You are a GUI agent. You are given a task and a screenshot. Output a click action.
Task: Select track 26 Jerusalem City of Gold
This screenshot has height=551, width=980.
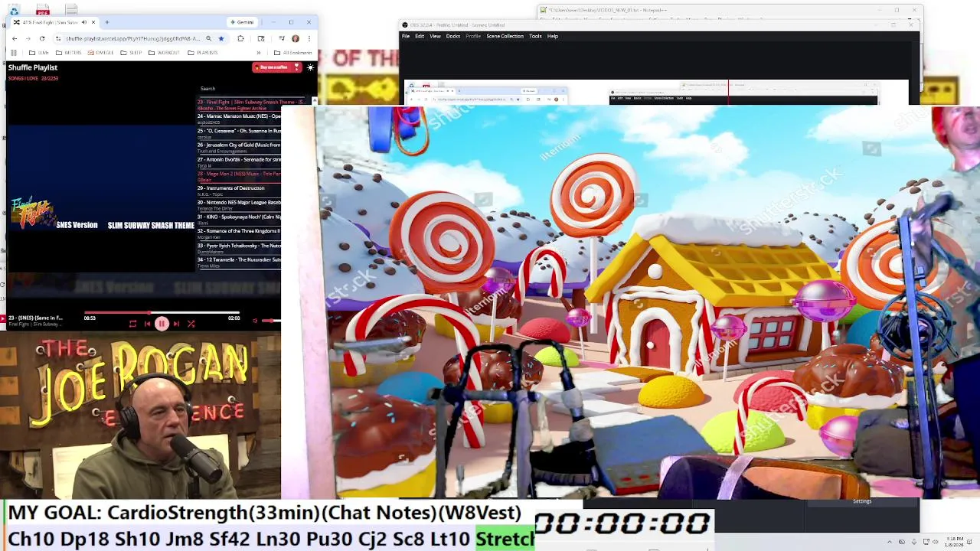(x=239, y=147)
